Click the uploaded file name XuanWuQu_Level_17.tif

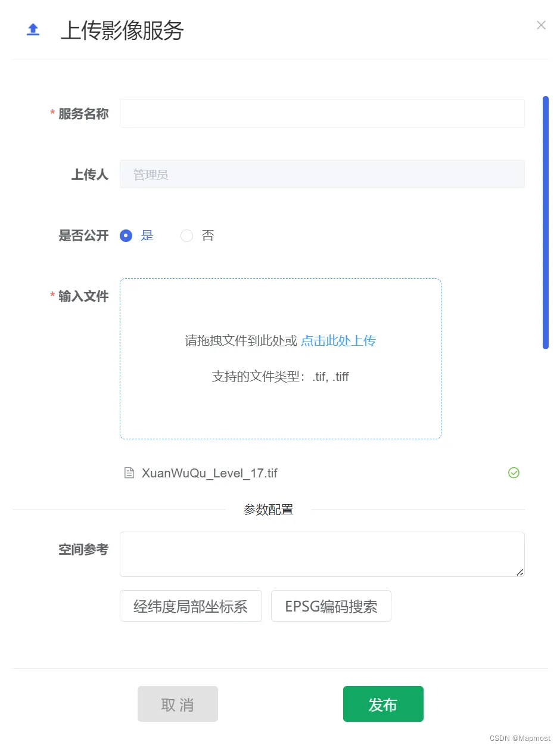click(x=210, y=473)
